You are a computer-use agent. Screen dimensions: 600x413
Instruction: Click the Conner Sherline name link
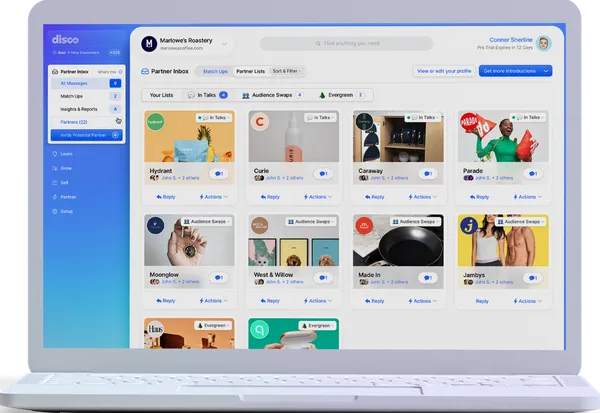click(511, 40)
